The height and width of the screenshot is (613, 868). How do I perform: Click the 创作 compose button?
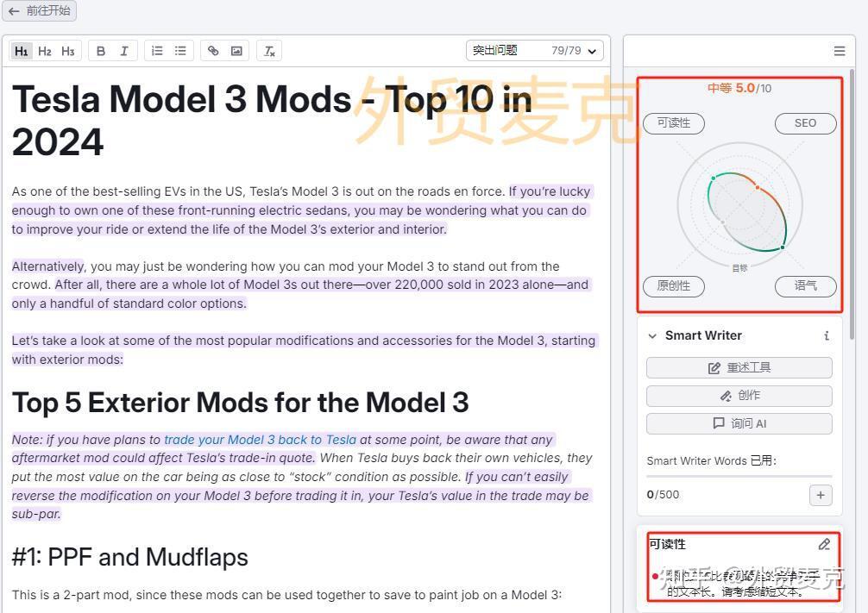pos(739,396)
